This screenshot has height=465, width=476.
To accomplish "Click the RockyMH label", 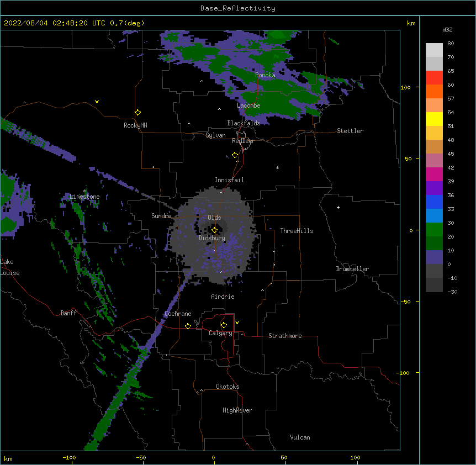I will pyautogui.click(x=135, y=125).
